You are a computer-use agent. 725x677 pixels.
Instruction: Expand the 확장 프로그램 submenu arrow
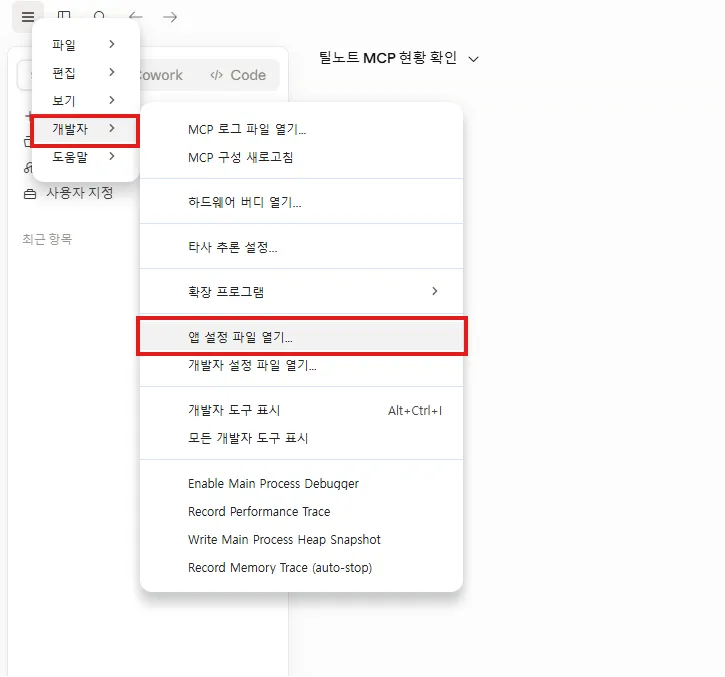tap(434, 291)
